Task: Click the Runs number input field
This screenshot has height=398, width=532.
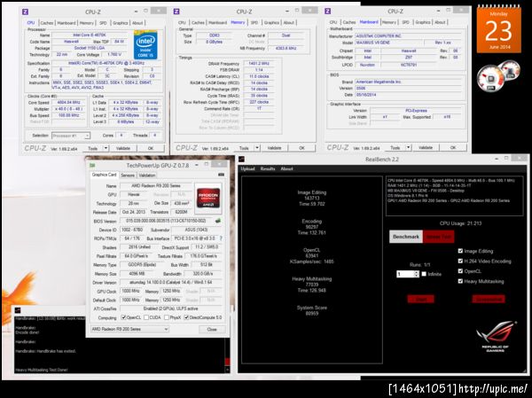Action: point(405,274)
